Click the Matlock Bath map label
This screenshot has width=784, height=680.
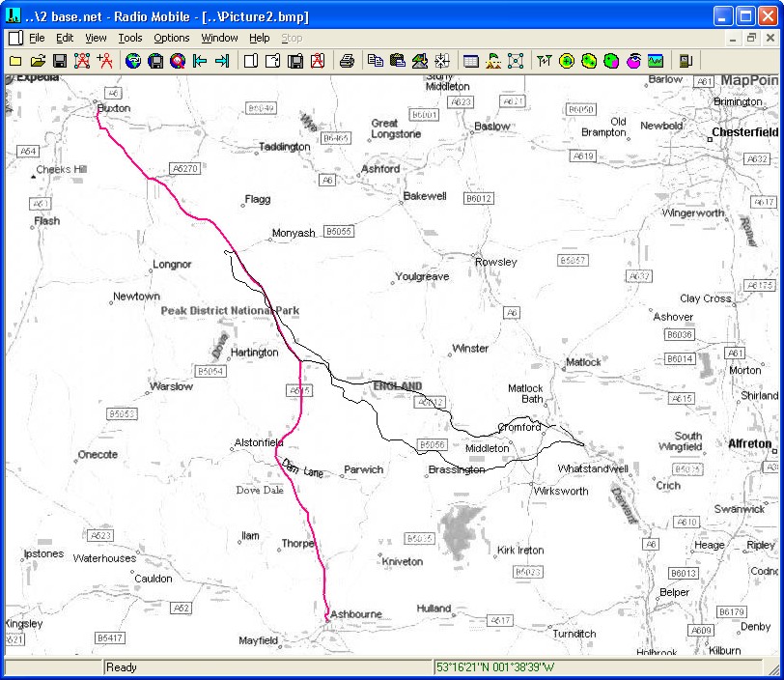(525, 393)
